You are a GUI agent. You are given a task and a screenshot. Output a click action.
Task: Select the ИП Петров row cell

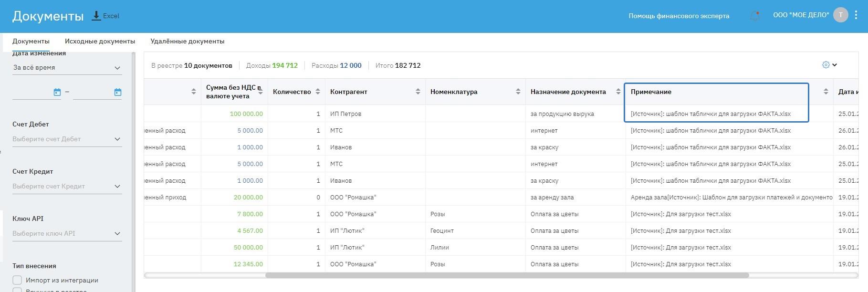(375, 114)
